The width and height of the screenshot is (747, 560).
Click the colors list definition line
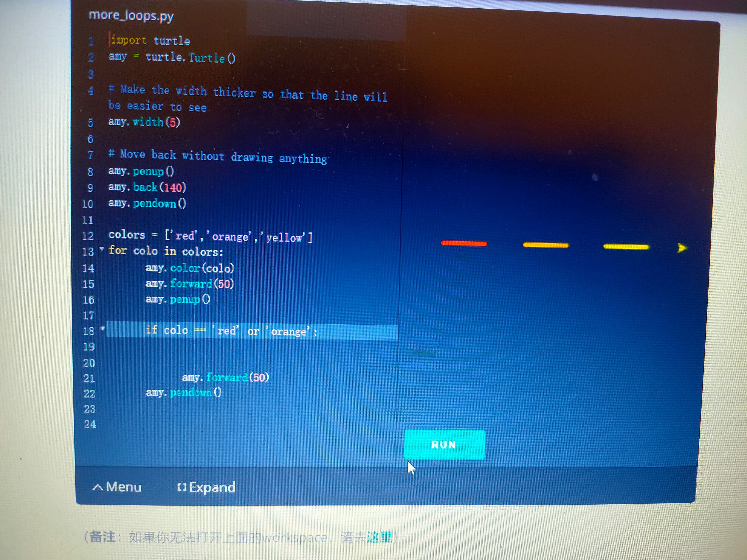pyautogui.click(x=211, y=236)
